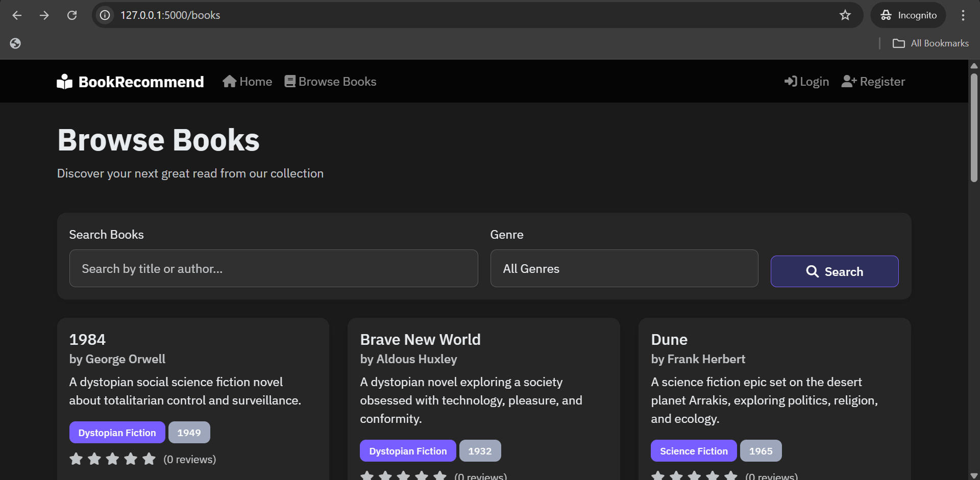The width and height of the screenshot is (980, 480).
Task: Open the All Genres dropdown
Action: pos(624,268)
